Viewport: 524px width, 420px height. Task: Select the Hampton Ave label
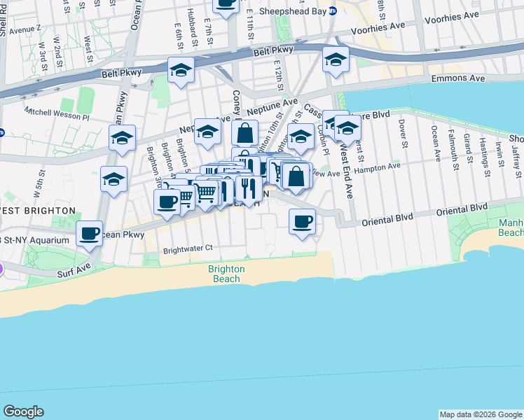point(377,167)
